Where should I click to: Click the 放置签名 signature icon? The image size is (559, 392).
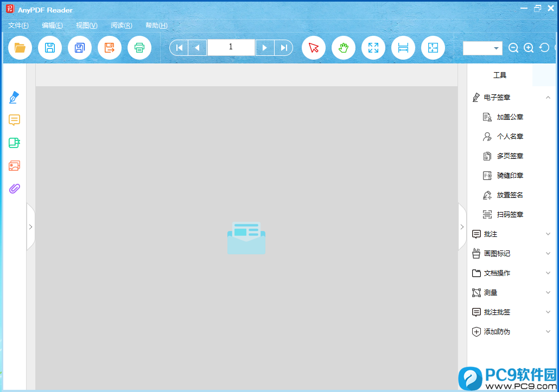click(x=487, y=195)
